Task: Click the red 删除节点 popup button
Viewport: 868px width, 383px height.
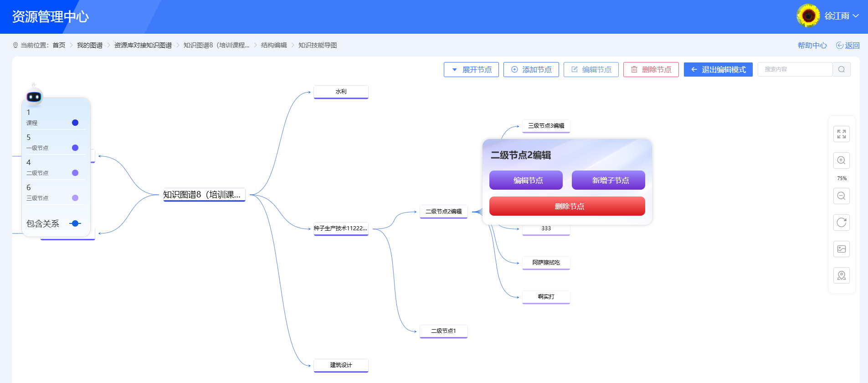Action: pos(567,206)
